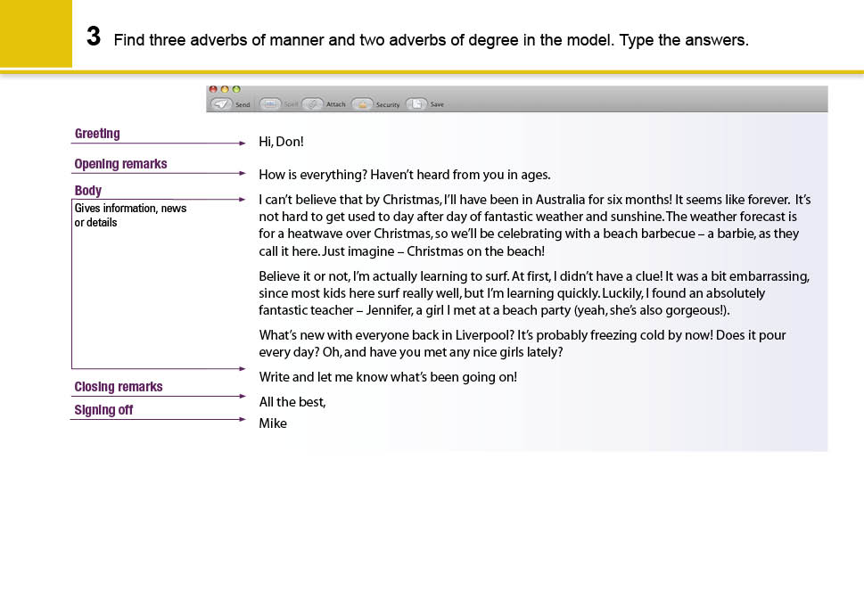Click the Spell check icon
The image size is (864, 616).
point(270,104)
